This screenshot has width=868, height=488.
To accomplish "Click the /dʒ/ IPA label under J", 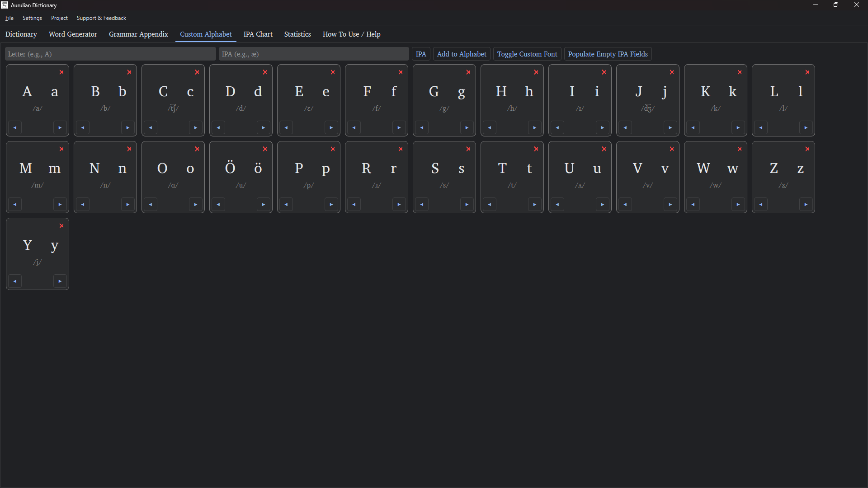I will [x=648, y=108].
